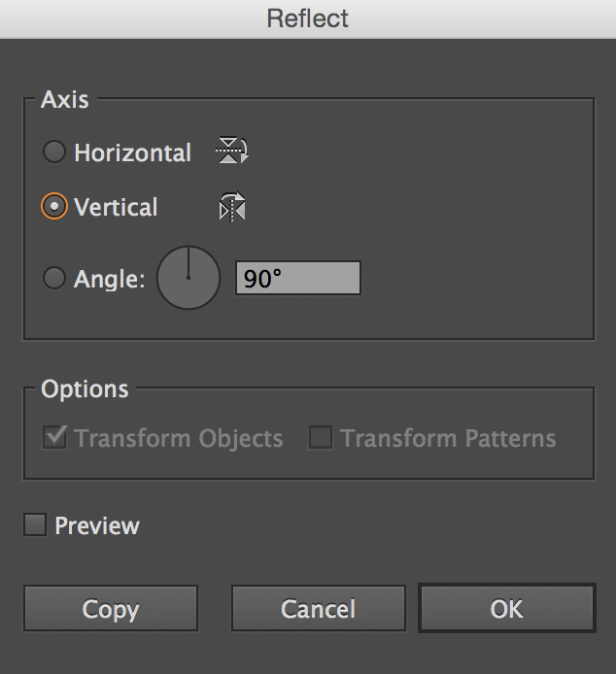
Task: Click the circular angle dial
Action: click(x=188, y=278)
